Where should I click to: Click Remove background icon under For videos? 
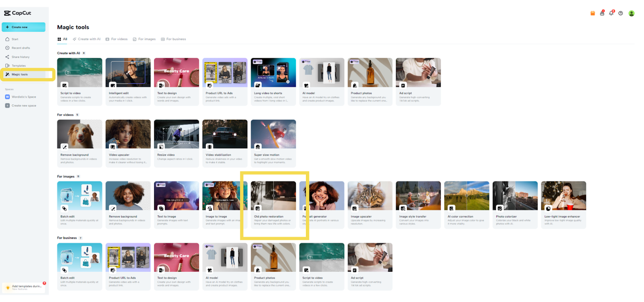click(x=64, y=147)
